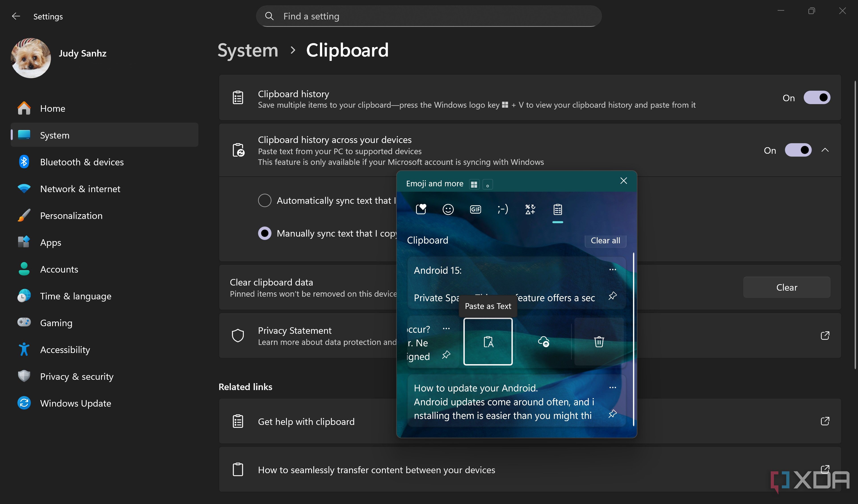
Task: Click the Find a setting search box
Action: click(x=429, y=16)
